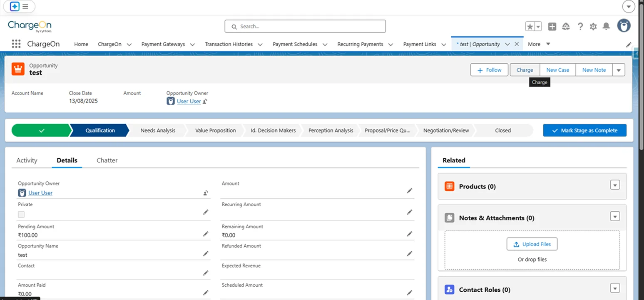The width and height of the screenshot is (644, 300).
Task: Open the App Launcher grid icon
Action: (16, 44)
